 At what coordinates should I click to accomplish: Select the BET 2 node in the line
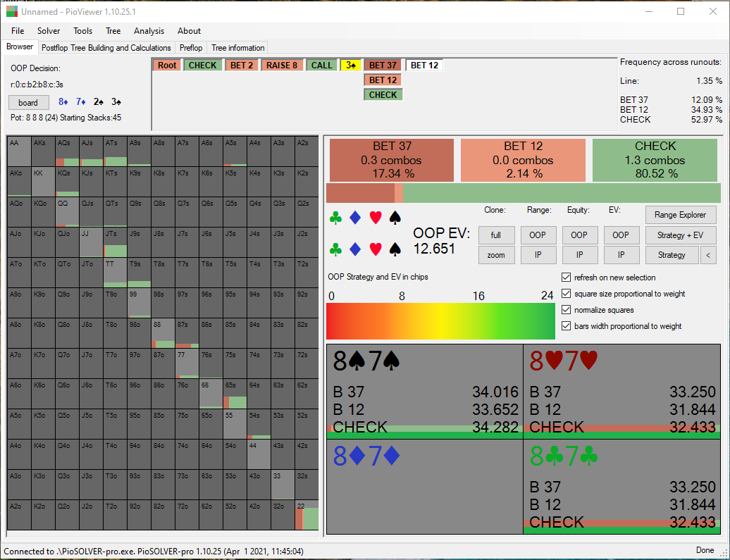pos(242,66)
